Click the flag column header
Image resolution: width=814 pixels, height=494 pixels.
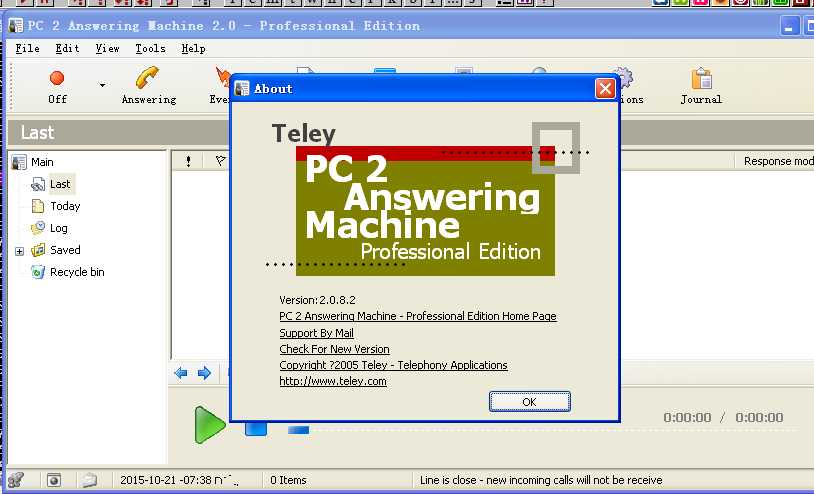click(x=220, y=161)
